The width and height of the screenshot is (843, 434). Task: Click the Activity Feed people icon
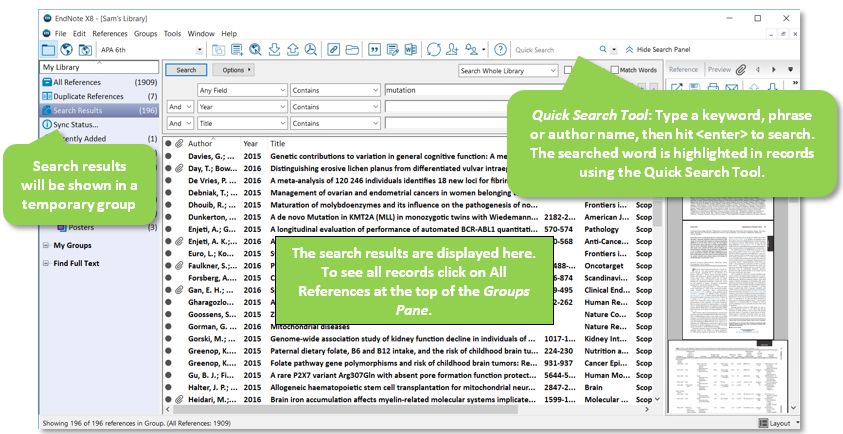pos(472,50)
